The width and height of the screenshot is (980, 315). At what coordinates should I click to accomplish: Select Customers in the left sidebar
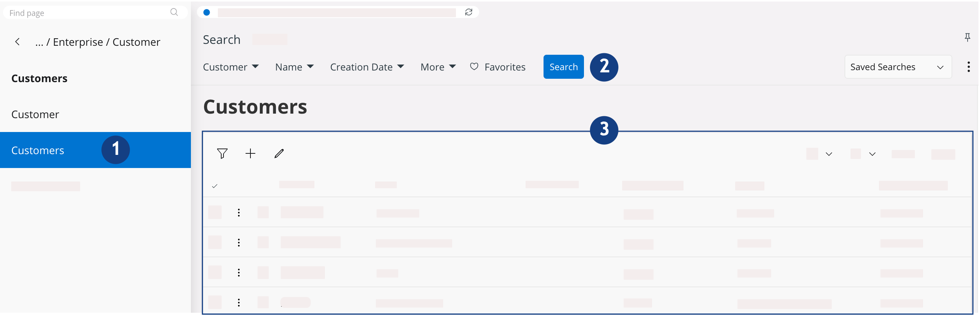(38, 150)
